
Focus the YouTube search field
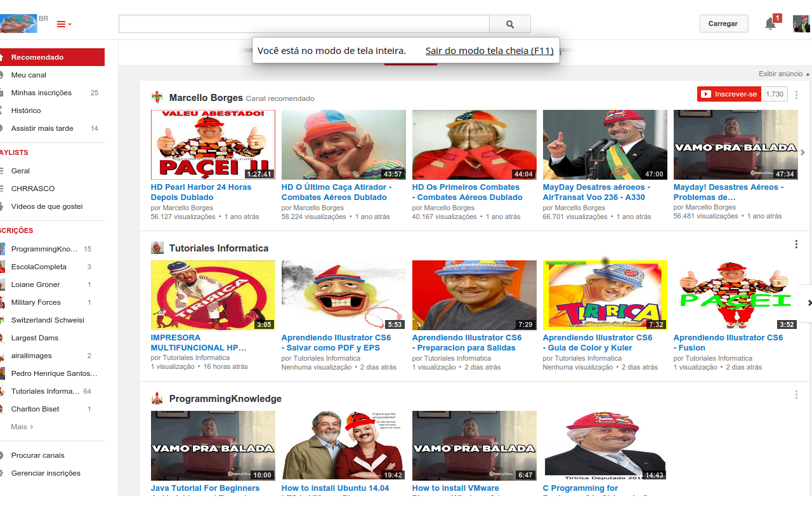[304, 24]
